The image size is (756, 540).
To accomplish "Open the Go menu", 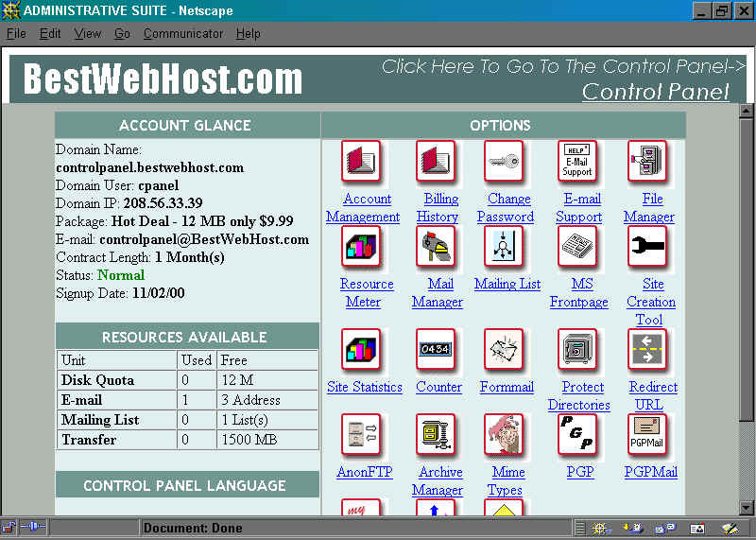I will click(122, 34).
